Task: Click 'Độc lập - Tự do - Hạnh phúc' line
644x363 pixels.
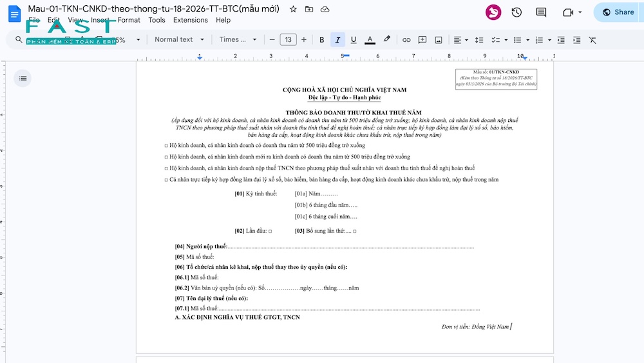Action: tap(345, 97)
